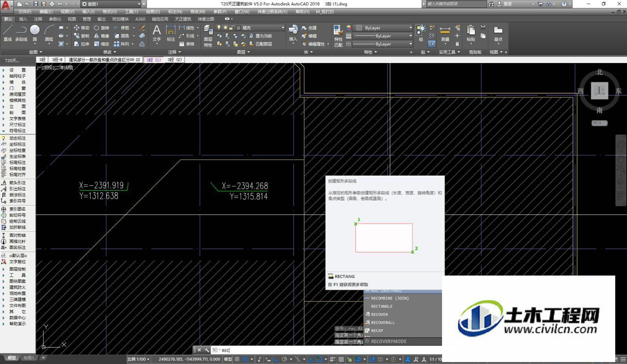The image size is (627, 364).
Task: Open the ByLayer color dropdown
Action: [x=383, y=28]
